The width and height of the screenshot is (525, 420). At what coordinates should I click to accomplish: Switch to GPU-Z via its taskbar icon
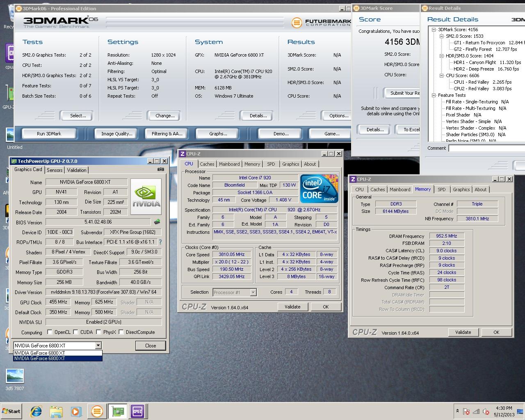117,411
